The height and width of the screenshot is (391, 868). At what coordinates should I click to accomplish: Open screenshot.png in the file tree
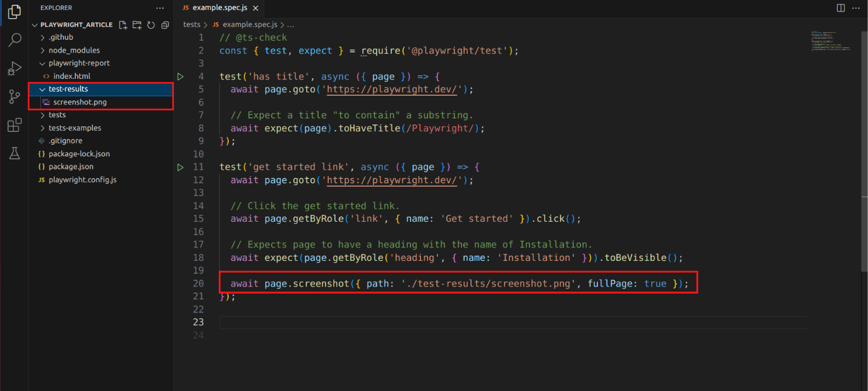[x=79, y=102]
